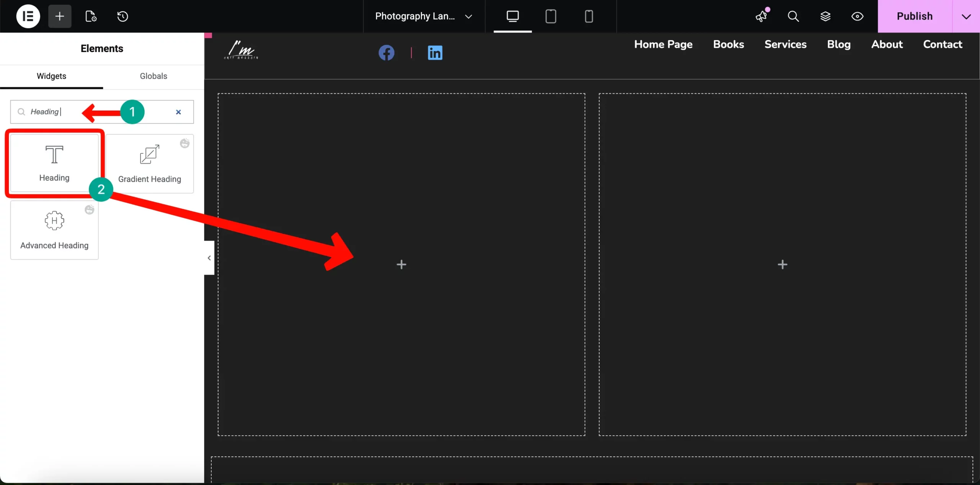This screenshot has height=485, width=980.
Task: Switch to the Globals tab
Action: 153,76
